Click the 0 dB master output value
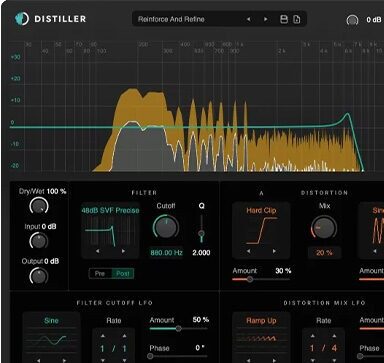 pos(374,20)
